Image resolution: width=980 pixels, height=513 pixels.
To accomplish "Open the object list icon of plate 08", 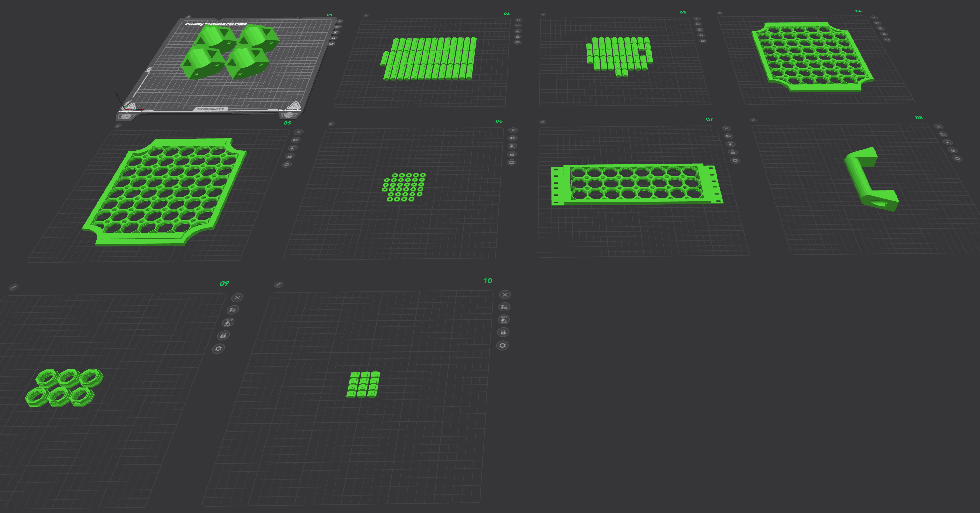I will [x=943, y=134].
